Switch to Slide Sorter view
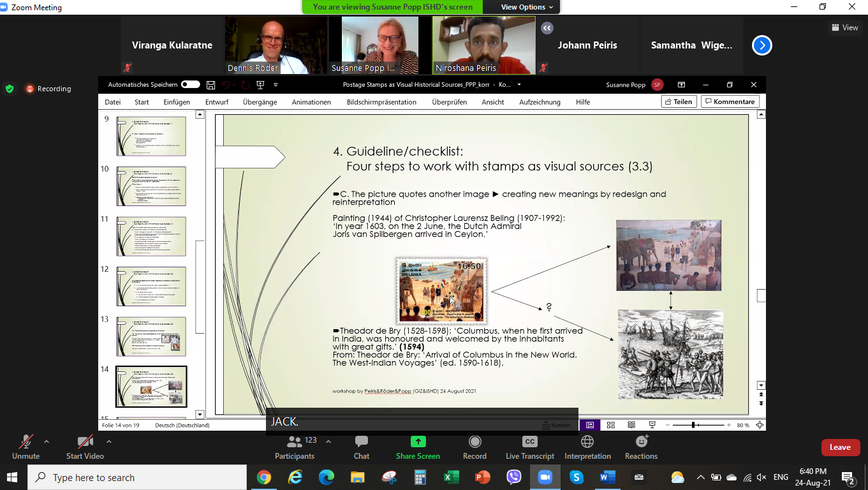Viewport: 868px width, 490px height. click(x=610, y=425)
